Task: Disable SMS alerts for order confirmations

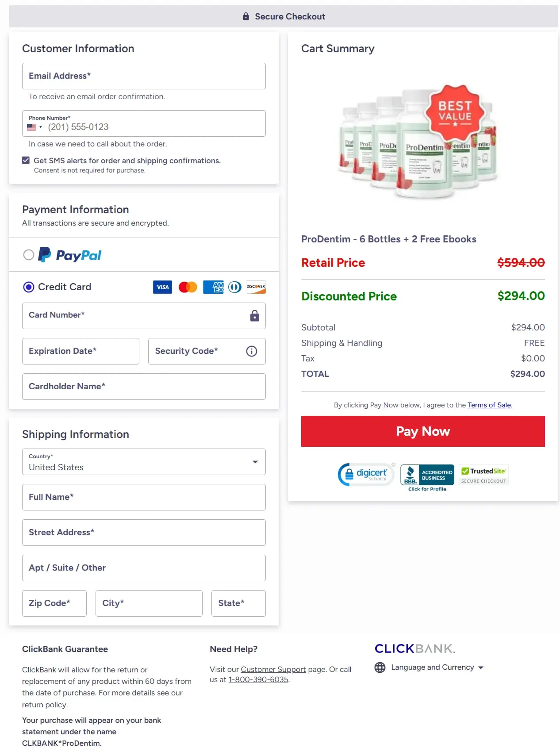Action: [x=26, y=160]
